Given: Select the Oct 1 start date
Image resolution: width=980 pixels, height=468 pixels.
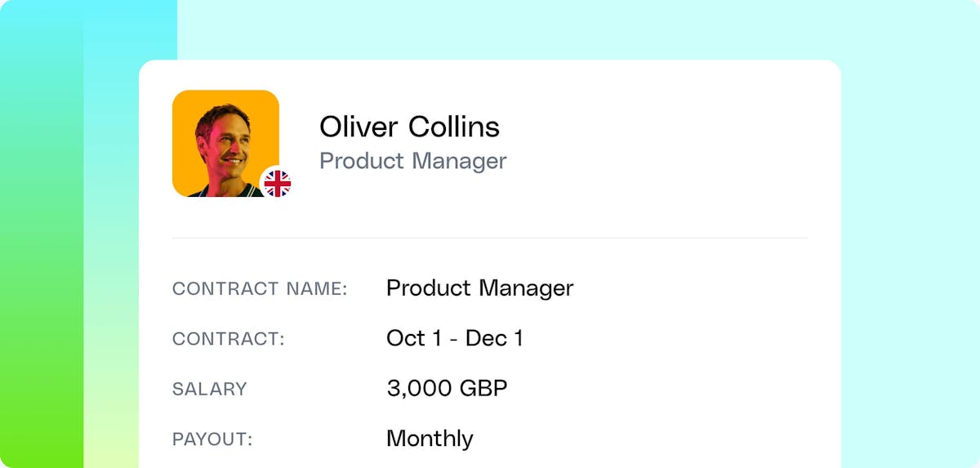Looking at the screenshot, I should coord(406,338).
